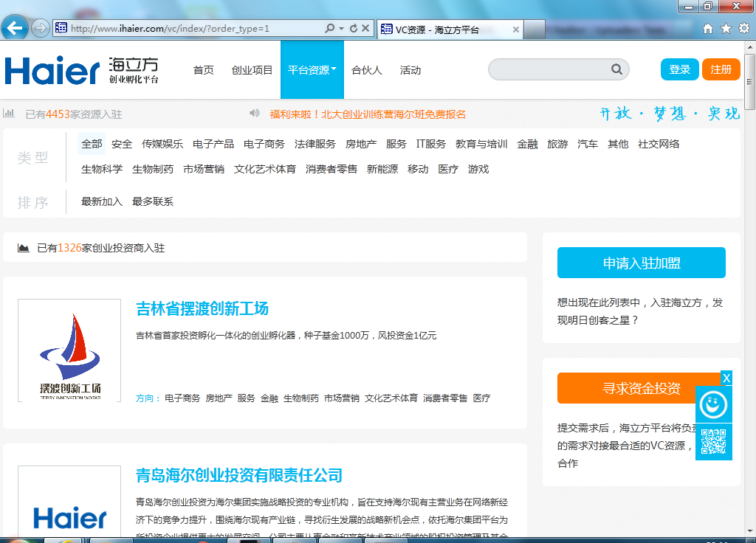Click the speaker announcement icon
Screen dimensions: 756x543
point(255,113)
